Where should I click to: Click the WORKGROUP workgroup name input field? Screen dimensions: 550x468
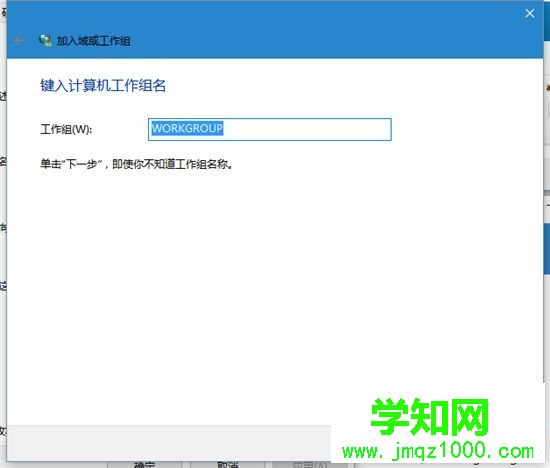point(269,129)
